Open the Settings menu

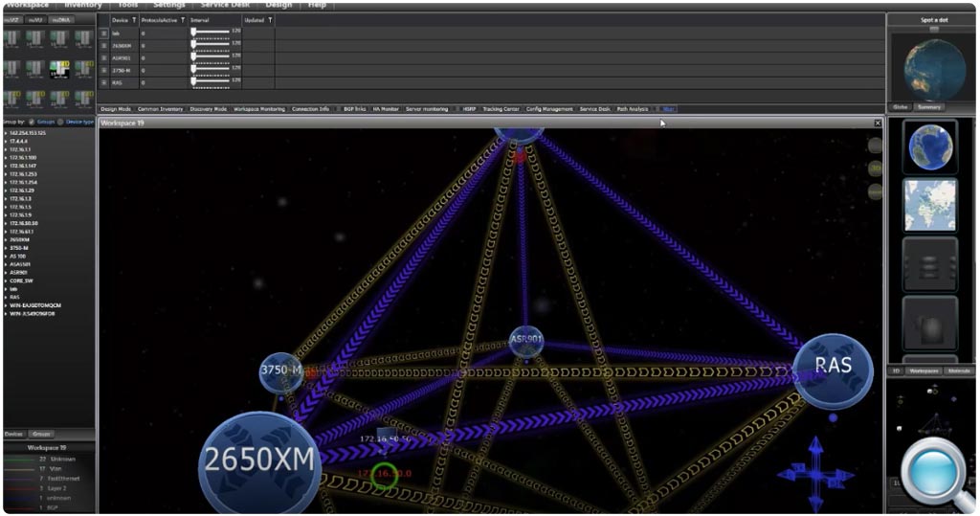click(169, 5)
